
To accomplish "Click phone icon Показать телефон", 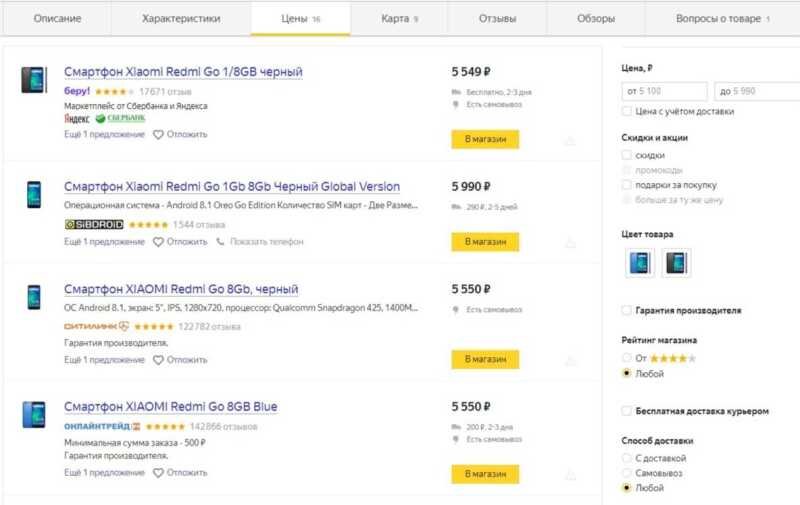I will [220, 242].
